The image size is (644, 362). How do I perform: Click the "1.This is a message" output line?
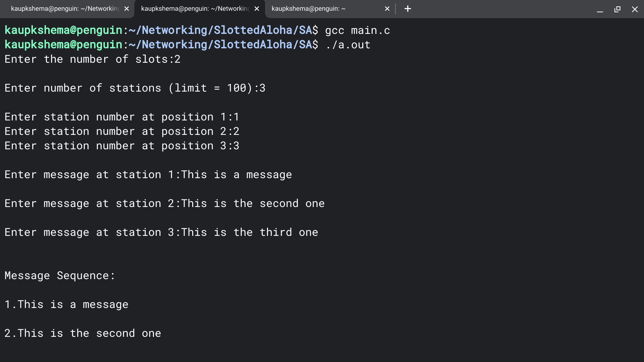[66, 305]
